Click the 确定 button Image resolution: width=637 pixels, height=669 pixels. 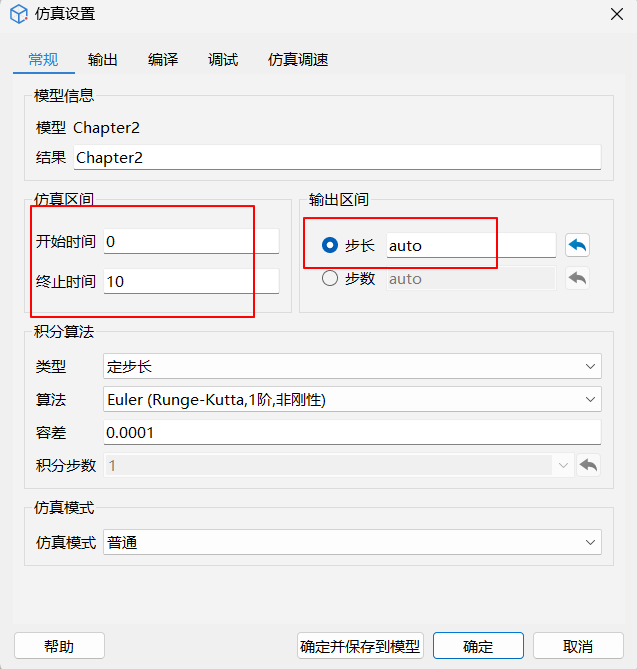click(478, 646)
